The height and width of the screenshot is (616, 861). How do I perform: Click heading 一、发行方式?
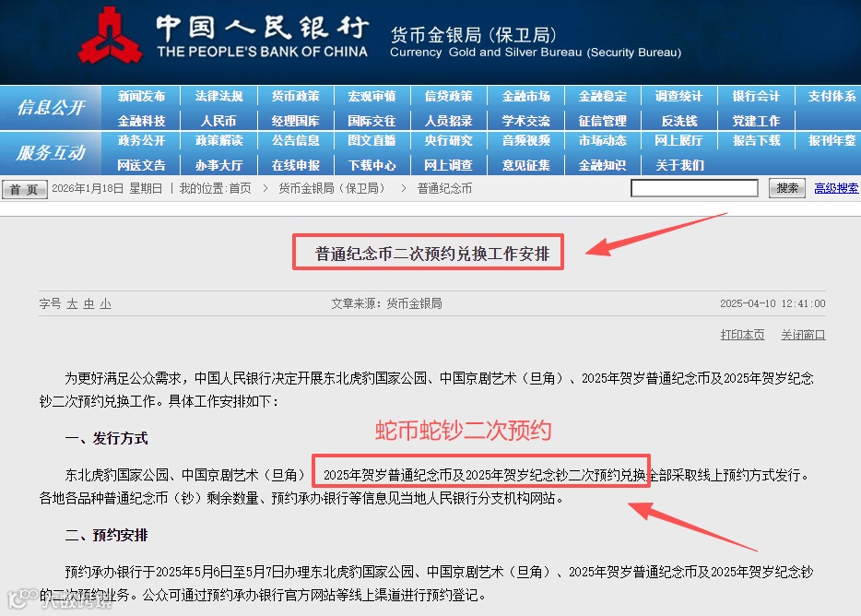(x=107, y=438)
